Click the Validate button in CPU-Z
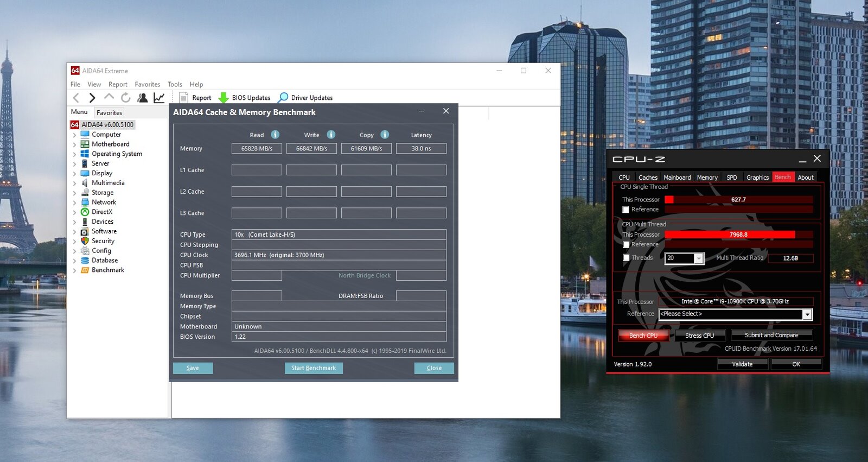This screenshot has height=462, width=868. 742,364
